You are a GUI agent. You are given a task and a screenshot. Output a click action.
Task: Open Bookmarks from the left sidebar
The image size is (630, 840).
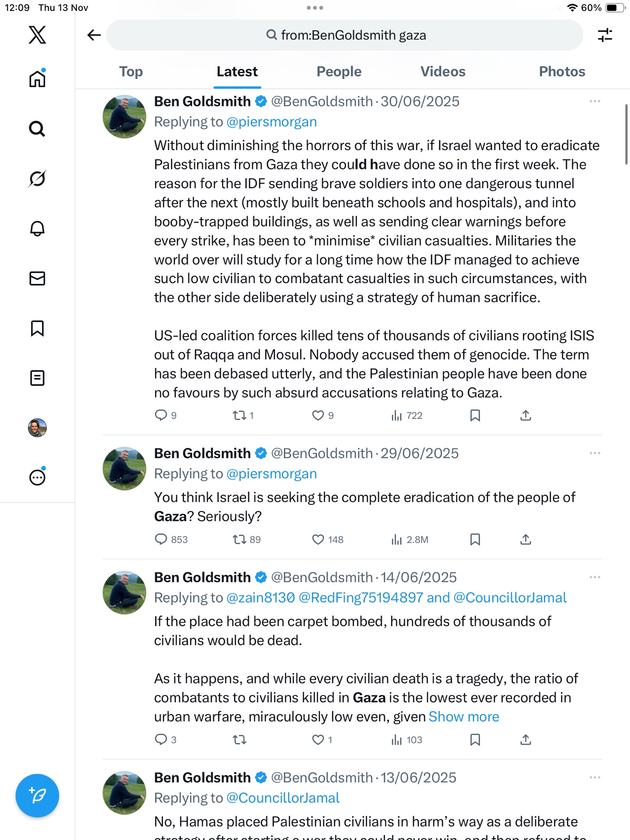[37, 328]
